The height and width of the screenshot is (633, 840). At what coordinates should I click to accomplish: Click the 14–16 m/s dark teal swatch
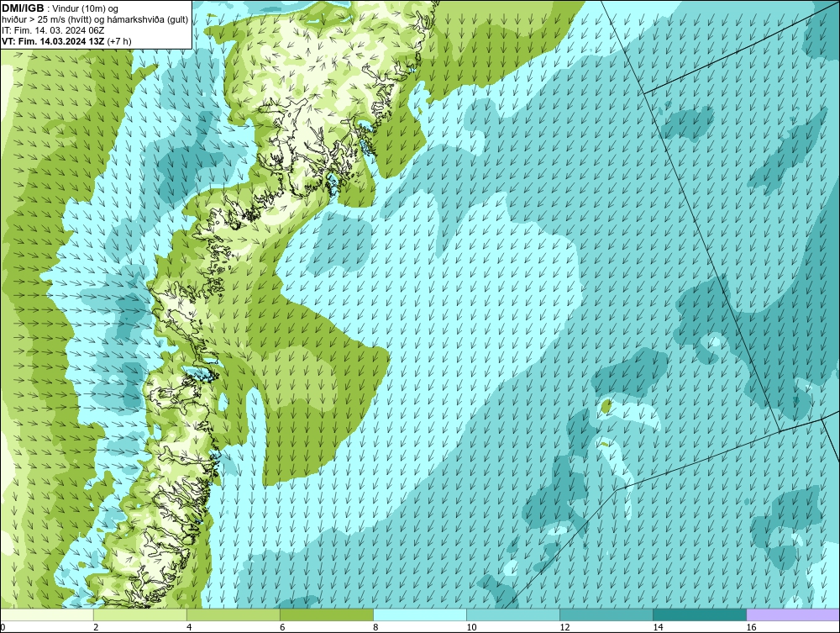pos(700,615)
